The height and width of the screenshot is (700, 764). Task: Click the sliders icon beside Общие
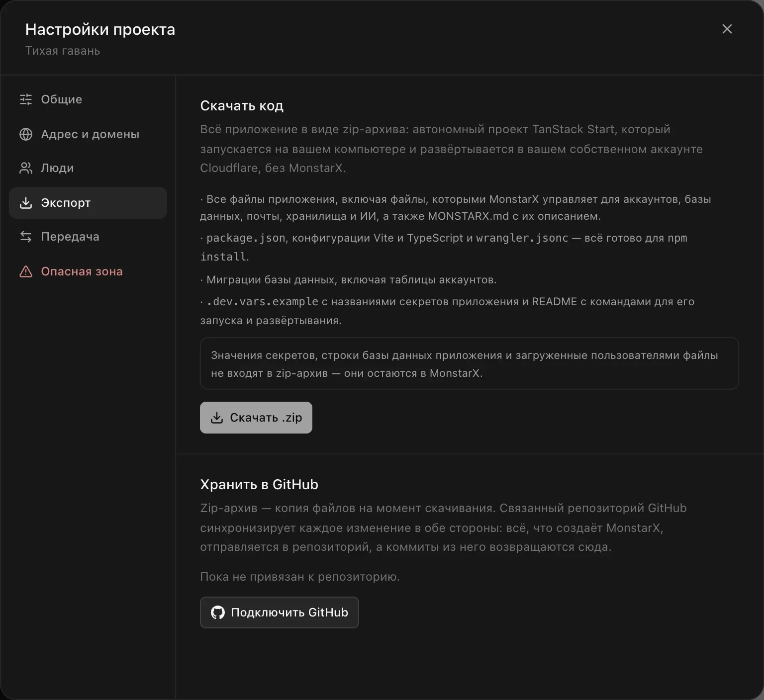(x=26, y=99)
